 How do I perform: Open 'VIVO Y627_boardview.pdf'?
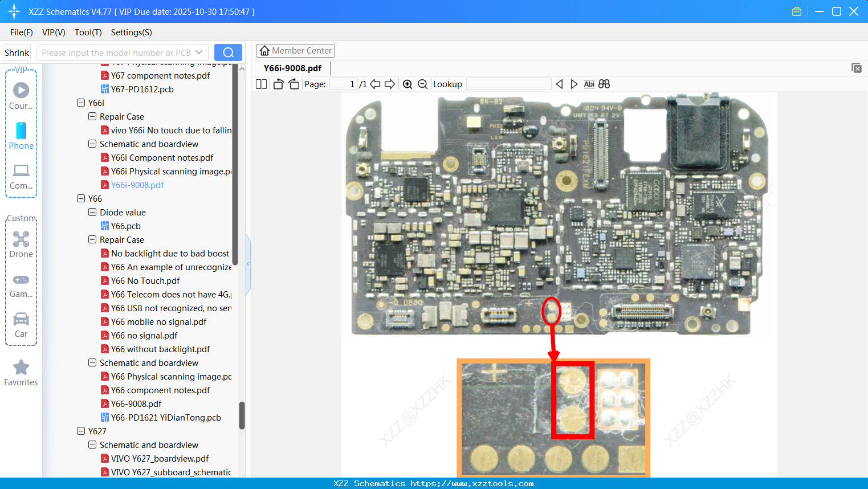pyautogui.click(x=160, y=459)
